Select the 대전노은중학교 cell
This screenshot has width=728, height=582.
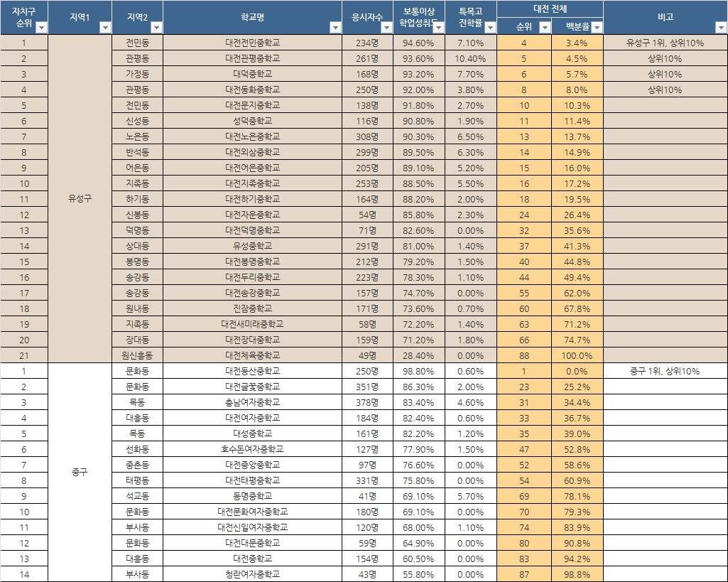(x=253, y=136)
